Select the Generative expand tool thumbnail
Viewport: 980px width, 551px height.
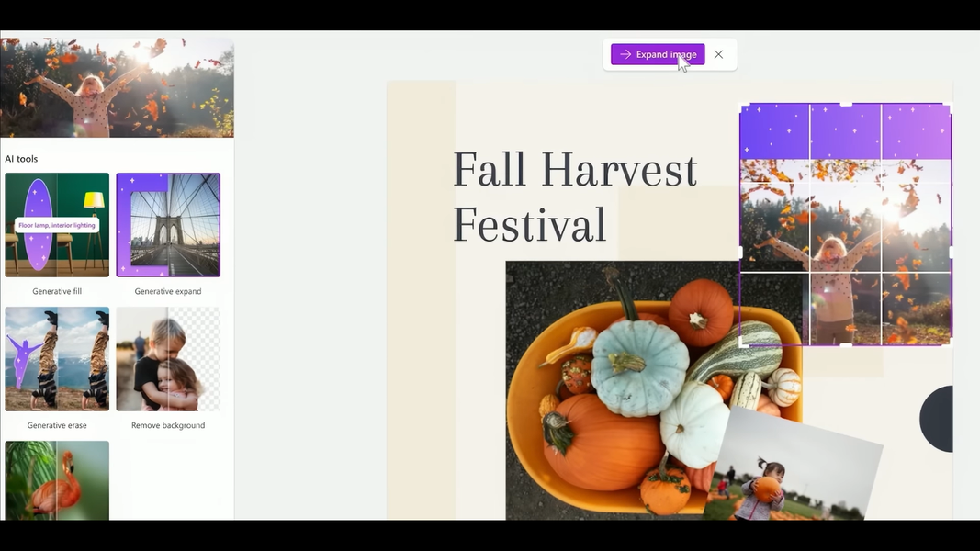point(168,225)
